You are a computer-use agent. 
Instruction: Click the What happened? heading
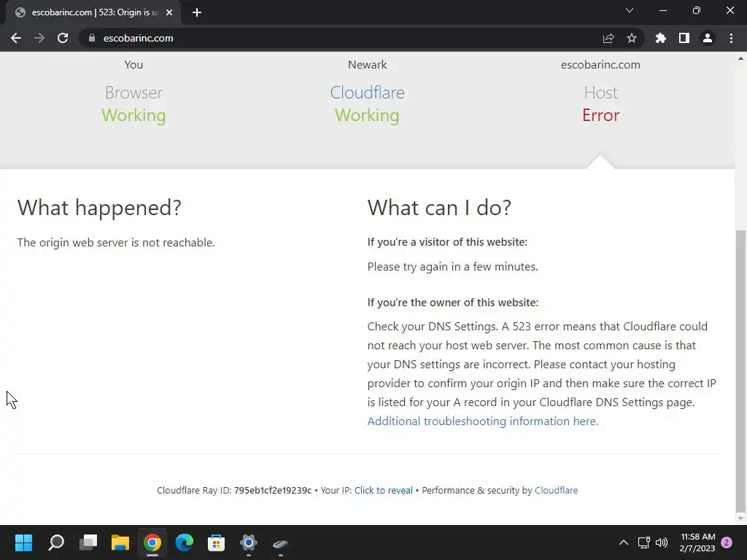click(x=99, y=208)
